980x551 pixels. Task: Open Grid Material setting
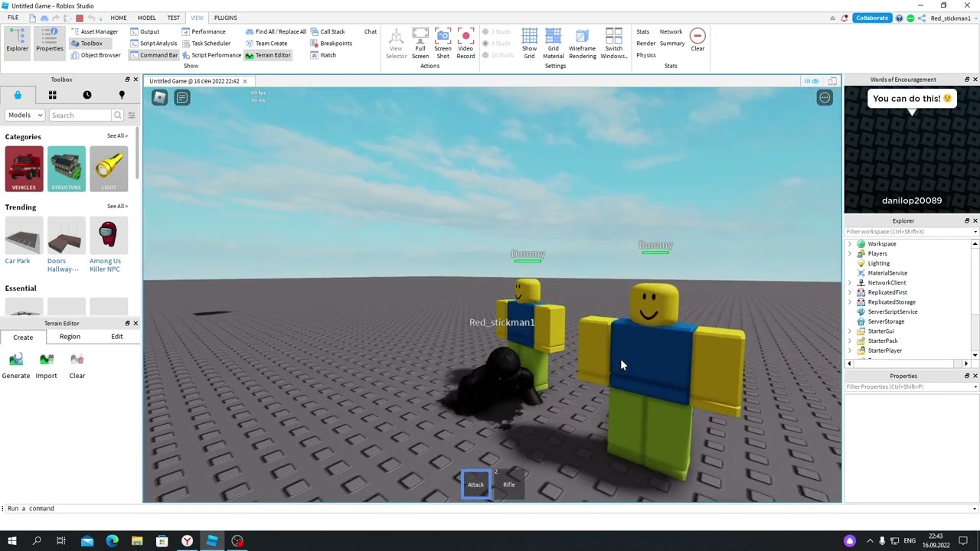[553, 44]
